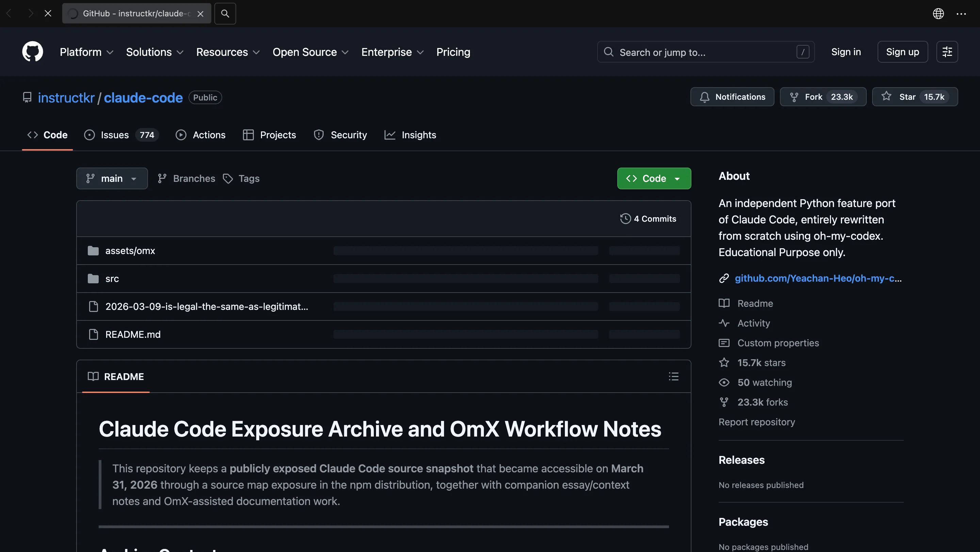
Task: Expand the Platform navigation menu
Action: [87, 52]
